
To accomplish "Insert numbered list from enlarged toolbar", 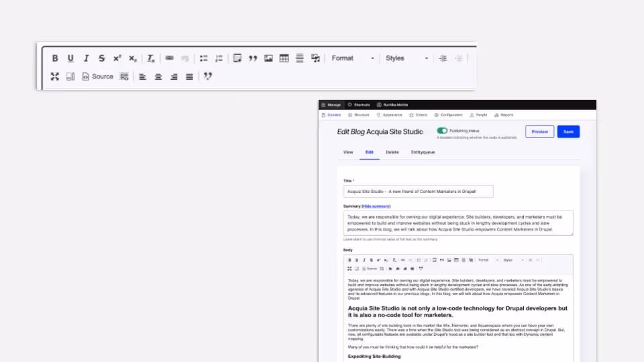I will 219,58.
